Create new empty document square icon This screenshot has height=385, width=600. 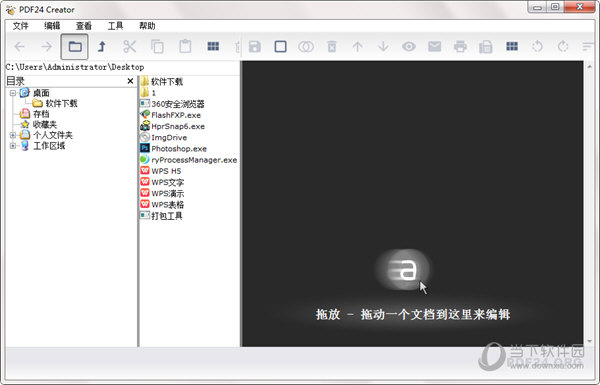280,47
